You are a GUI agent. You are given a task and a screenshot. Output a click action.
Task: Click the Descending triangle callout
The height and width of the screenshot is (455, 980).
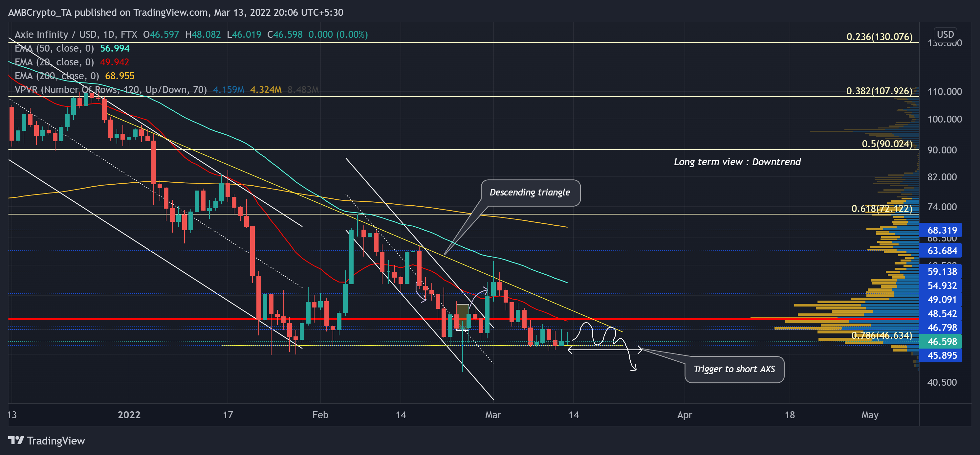530,193
